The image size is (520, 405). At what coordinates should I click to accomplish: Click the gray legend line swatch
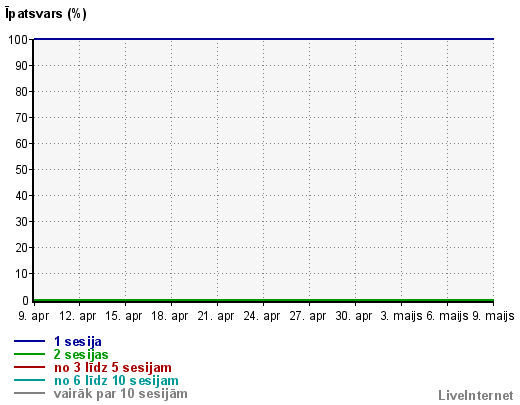click(29, 393)
